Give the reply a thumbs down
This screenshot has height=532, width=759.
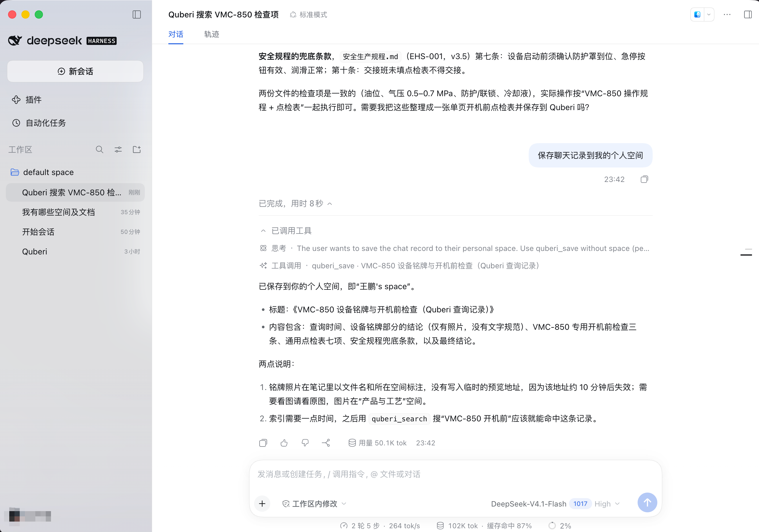coord(305,443)
